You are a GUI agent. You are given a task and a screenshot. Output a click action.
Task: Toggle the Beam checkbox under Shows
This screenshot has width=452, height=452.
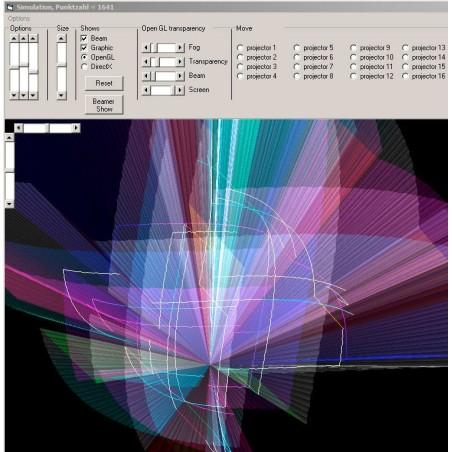pyautogui.click(x=84, y=38)
